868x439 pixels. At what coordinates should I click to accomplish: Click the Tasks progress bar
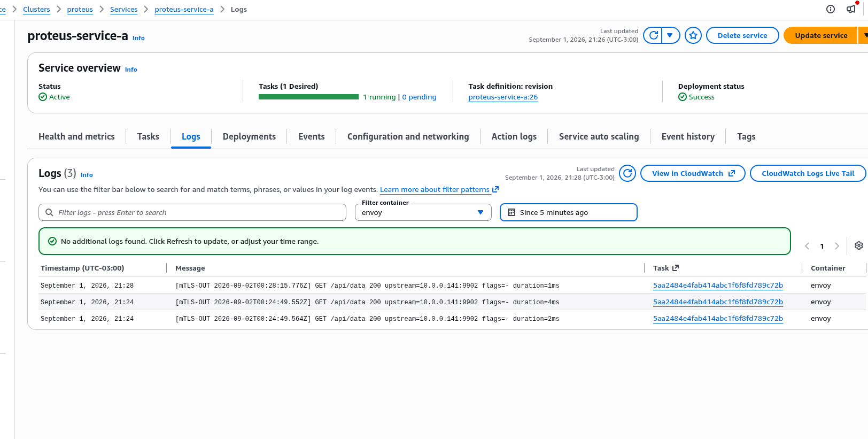click(x=308, y=97)
